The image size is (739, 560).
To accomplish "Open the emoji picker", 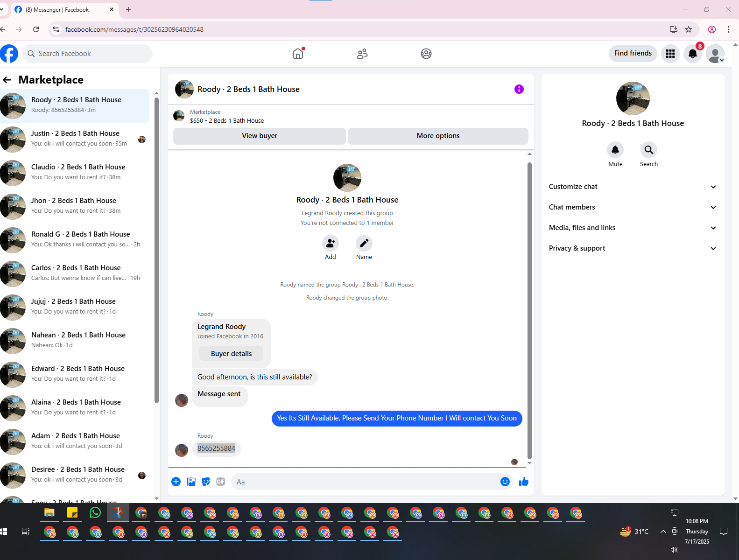I will (x=505, y=482).
